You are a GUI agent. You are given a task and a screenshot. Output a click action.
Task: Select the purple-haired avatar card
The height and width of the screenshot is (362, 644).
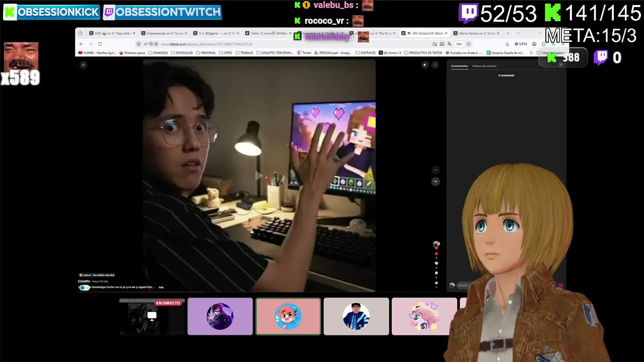click(x=220, y=316)
